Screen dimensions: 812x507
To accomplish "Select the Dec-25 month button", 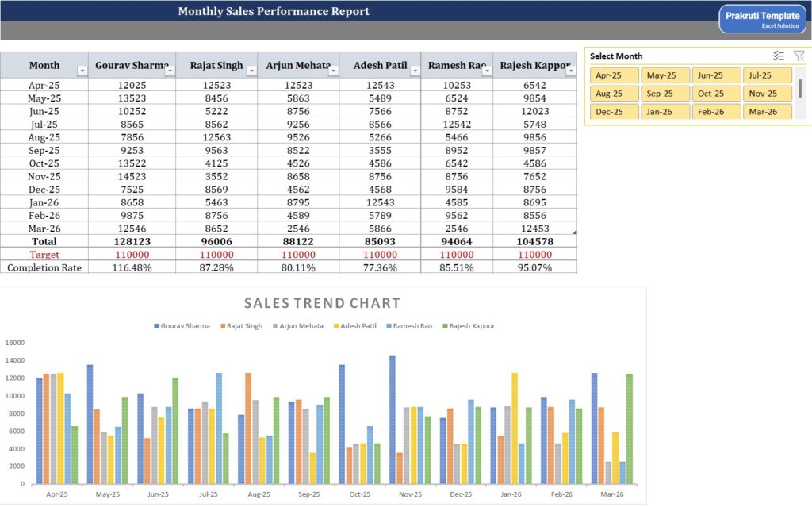I will point(616,111).
